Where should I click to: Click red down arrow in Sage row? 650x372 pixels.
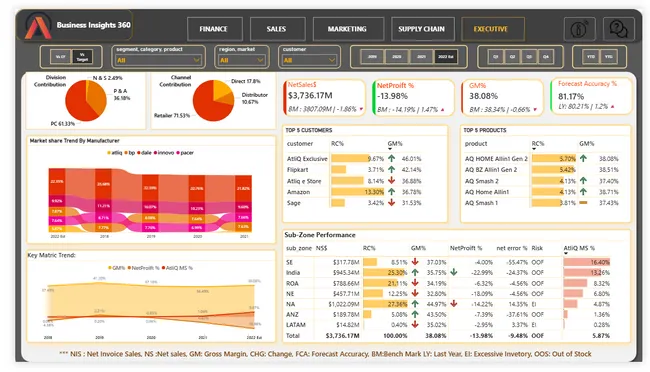pyautogui.click(x=392, y=203)
